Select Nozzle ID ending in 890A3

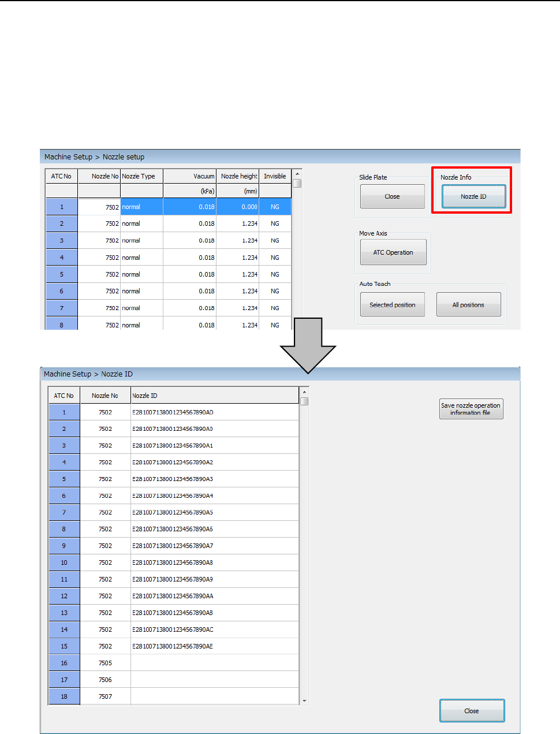(215, 479)
